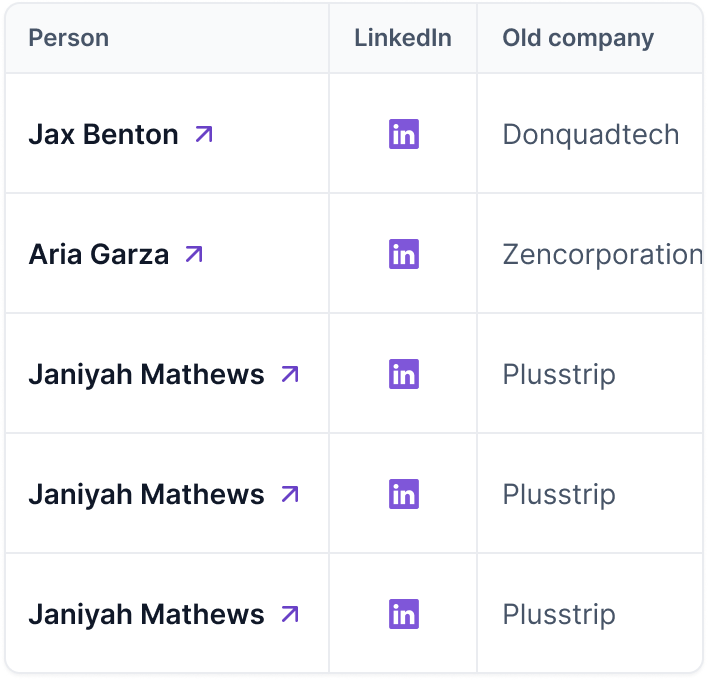Click arrow icon next to Jax Benton
The width and height of the screenshot is (708, 680).
[204, 135]
